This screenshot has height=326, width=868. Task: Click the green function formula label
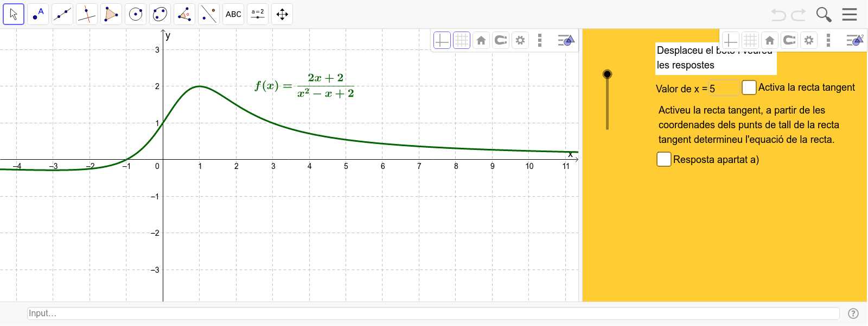304,86
